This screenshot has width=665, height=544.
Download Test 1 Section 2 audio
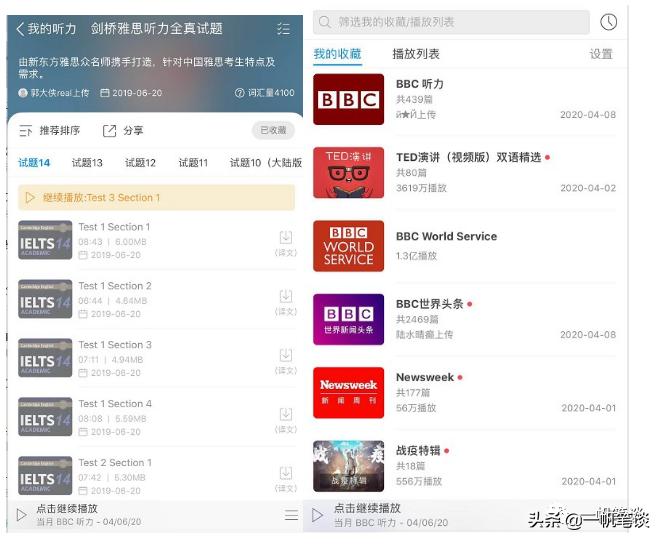(x=286, y=296)
